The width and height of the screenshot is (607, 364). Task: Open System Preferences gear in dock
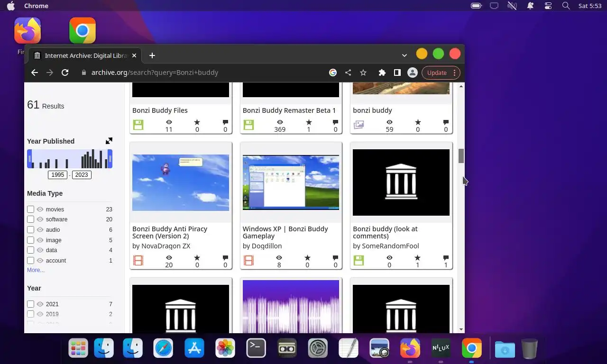[x=318, y=349]
